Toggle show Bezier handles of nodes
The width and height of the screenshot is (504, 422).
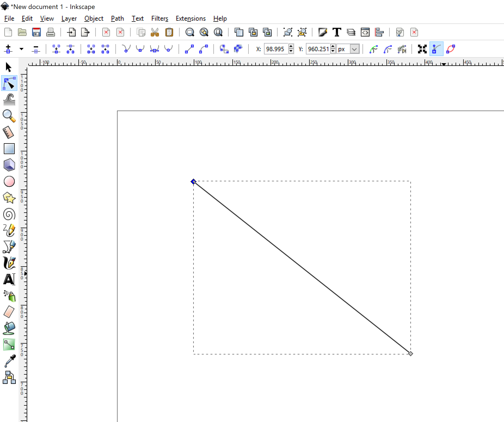436,49
